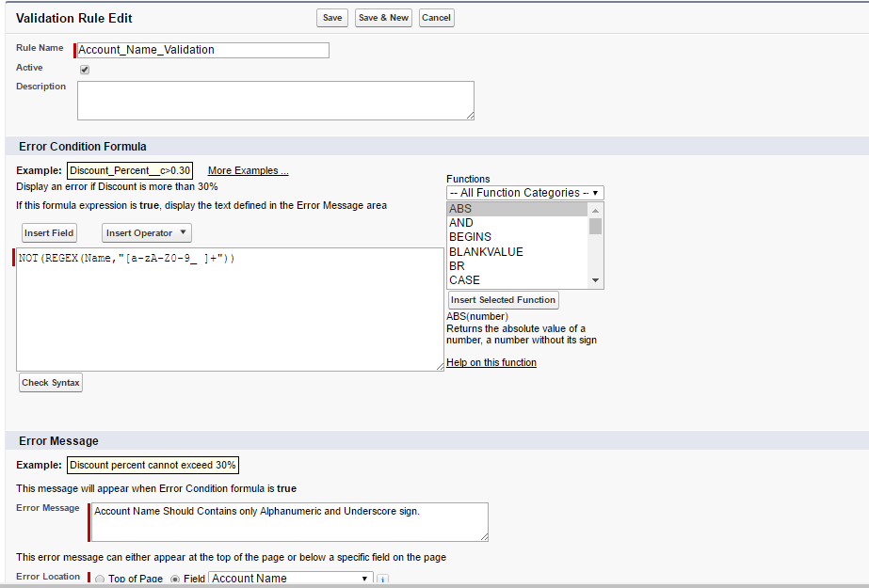Open More Examples link
The height and width of the screenshot is (588, 869).
(x=248, y=170)
